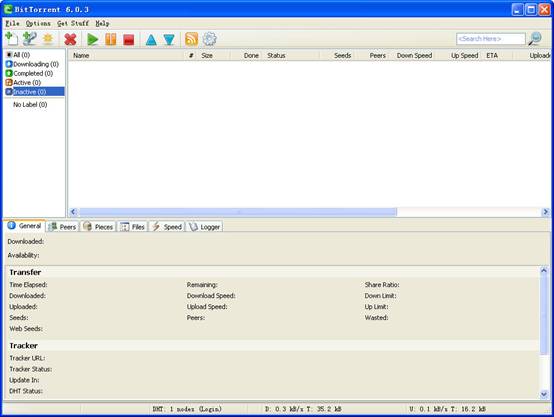The height and width of the screenshot is (417, 554).
Task: Click the Availability label
Action: click(x=23, y=255)
